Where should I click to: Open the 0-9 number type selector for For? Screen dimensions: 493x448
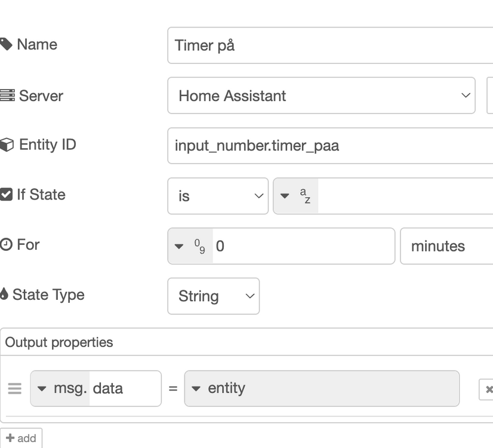[x=190, y=246]
